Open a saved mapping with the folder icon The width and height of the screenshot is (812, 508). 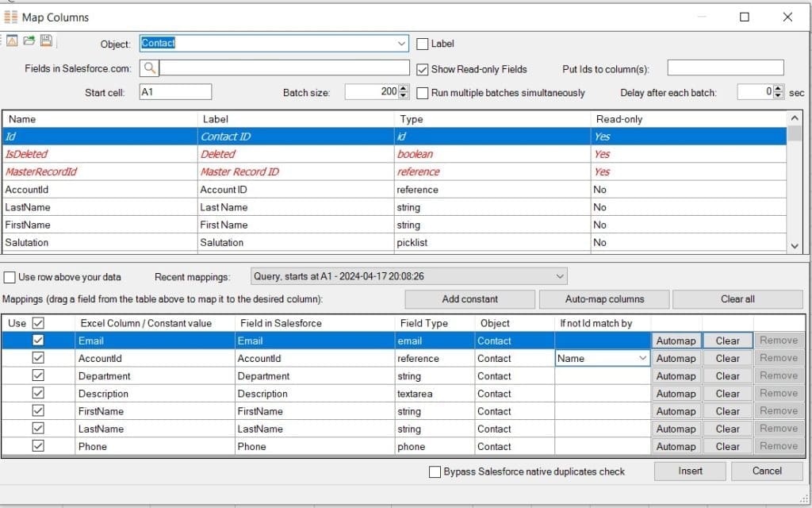(x=29, y=40)
